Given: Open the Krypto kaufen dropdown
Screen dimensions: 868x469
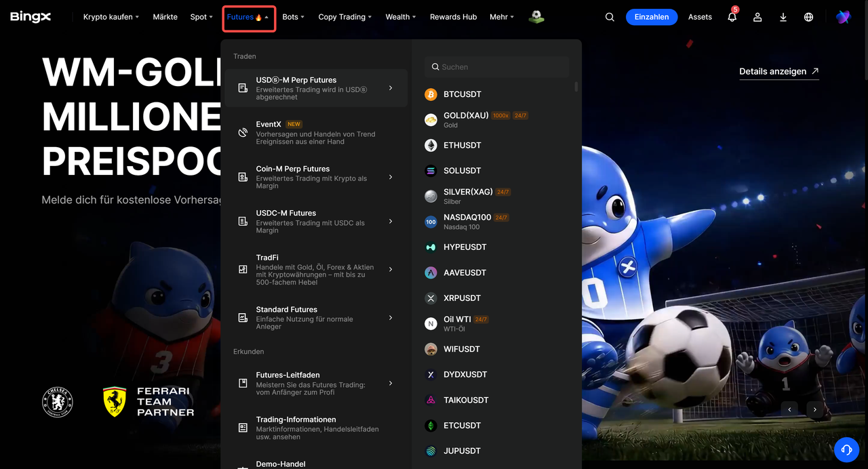Looking at the screenshot, I should point(111,17).
